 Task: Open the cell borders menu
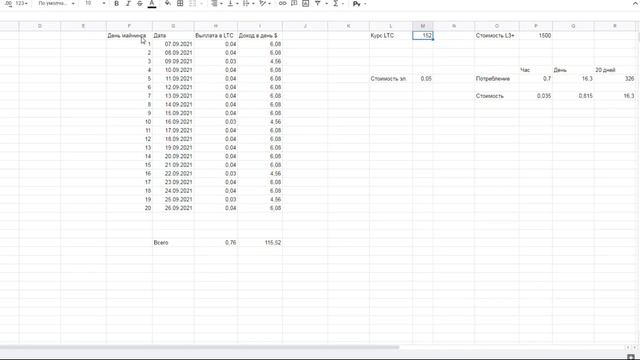coord(180,4)
